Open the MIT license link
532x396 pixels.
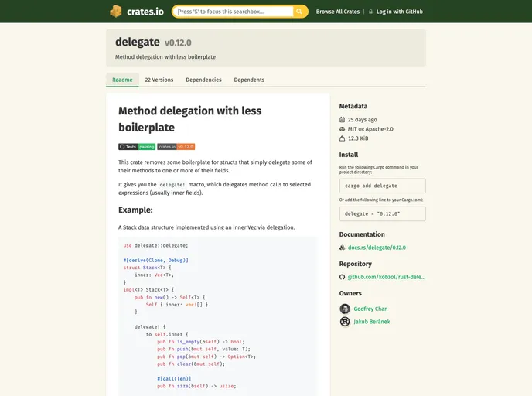352,129
